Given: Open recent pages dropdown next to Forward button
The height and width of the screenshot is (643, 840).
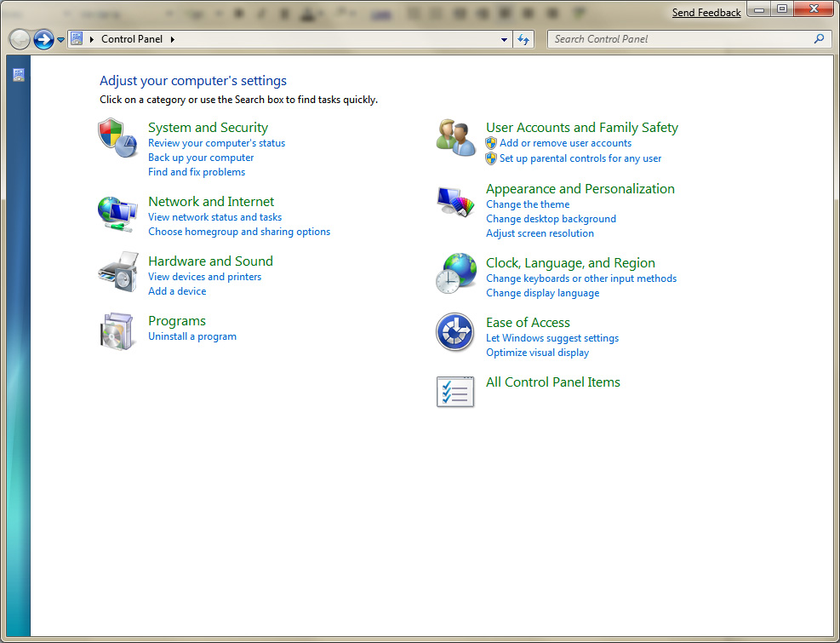Looking at the screenshot, I should click(60, 40).
